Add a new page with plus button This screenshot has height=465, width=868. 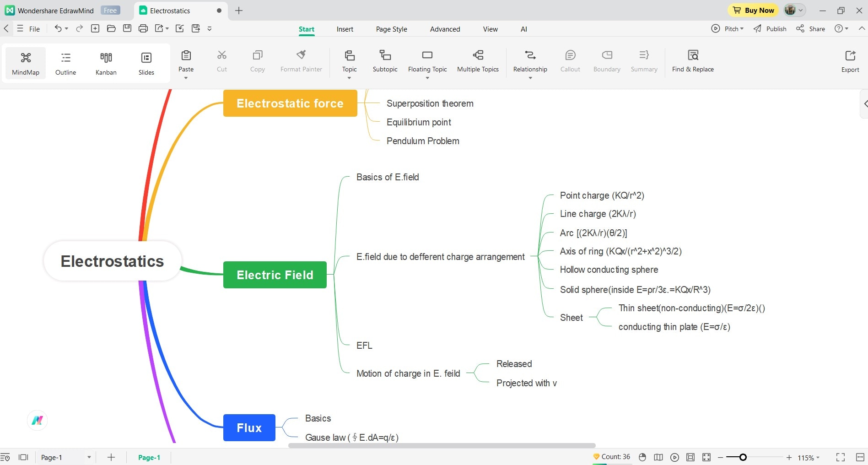pyautogui.click(x=111, y=457)
